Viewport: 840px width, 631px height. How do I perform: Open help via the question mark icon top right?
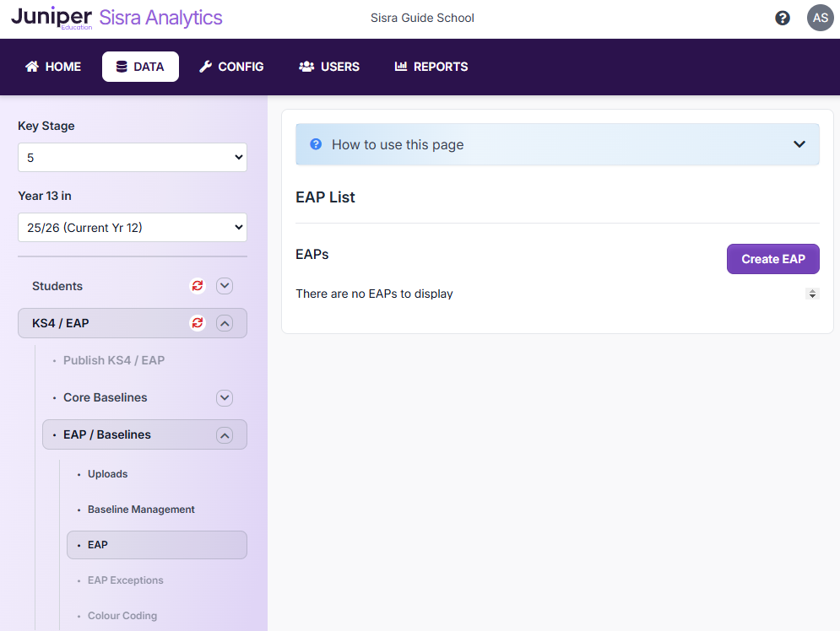pyautogui.click(x=782, y=18)
